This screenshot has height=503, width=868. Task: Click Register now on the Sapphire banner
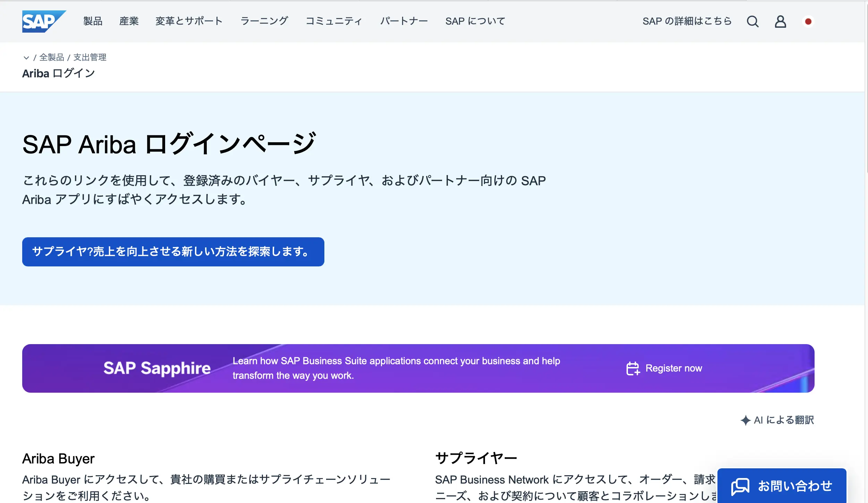click(674, 368)
